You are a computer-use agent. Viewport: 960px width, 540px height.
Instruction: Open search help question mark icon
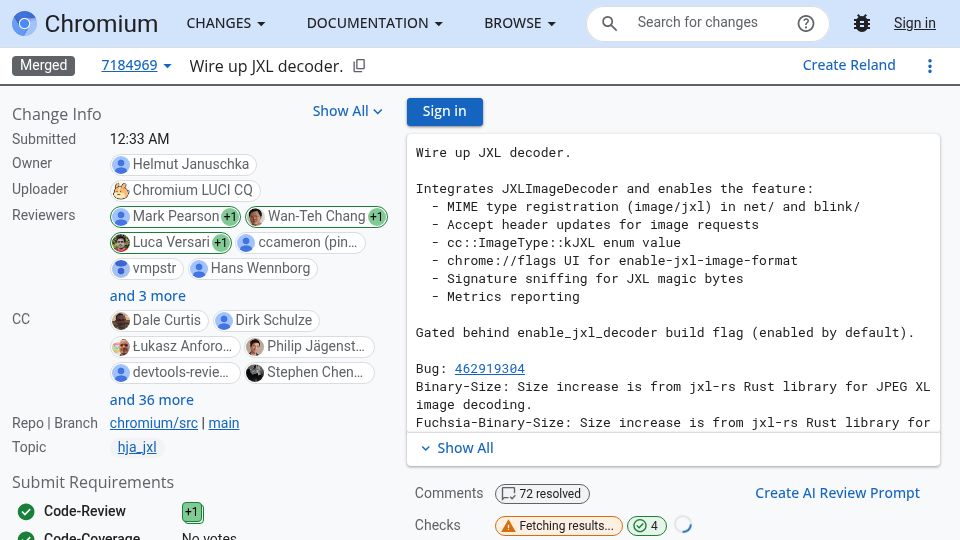[806, 23]
